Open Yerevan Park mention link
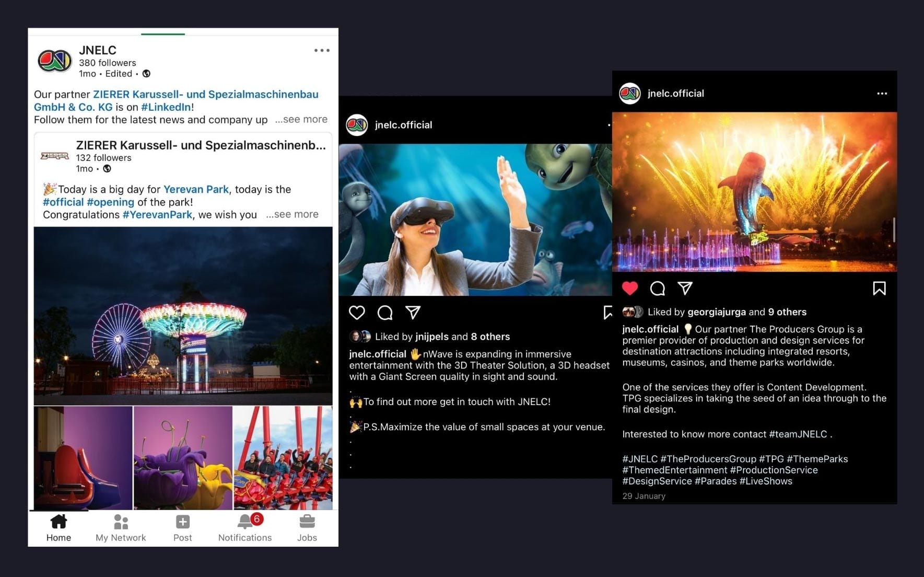The width and height of the screenshot is (924, 577). coord(196,189)
